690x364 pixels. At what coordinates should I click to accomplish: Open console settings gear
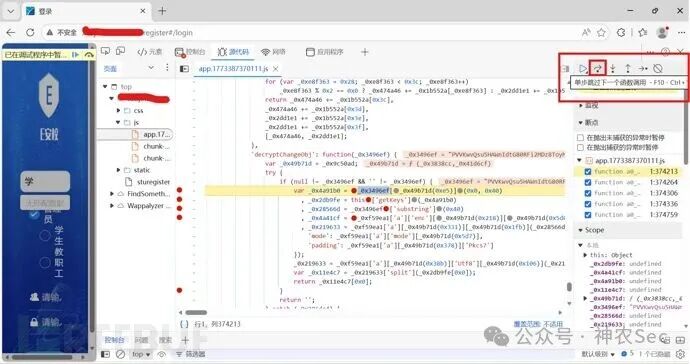(x=681, y=354)
